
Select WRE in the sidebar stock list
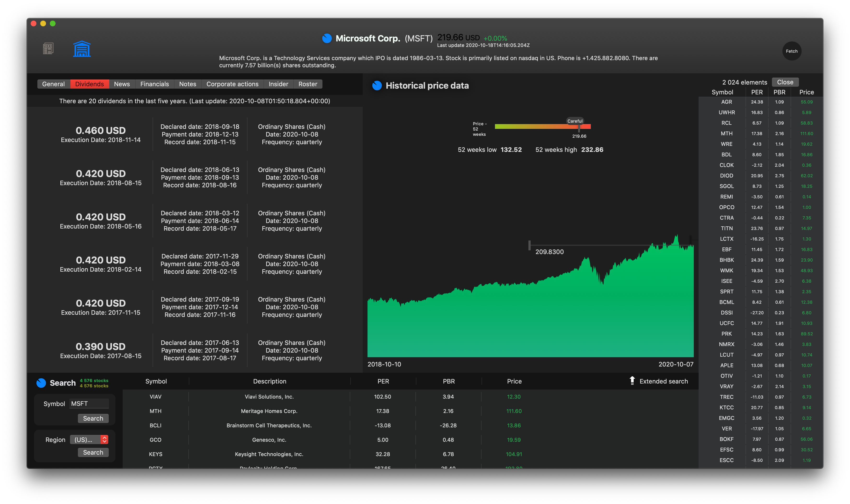tap(761, 144)
